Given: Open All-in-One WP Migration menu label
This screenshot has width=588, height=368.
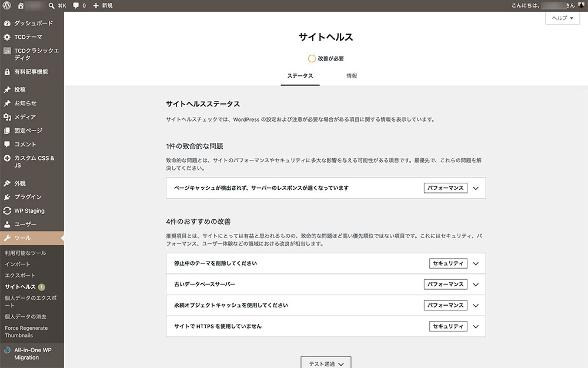Looking at the screenshot, I should pos(33,354).
